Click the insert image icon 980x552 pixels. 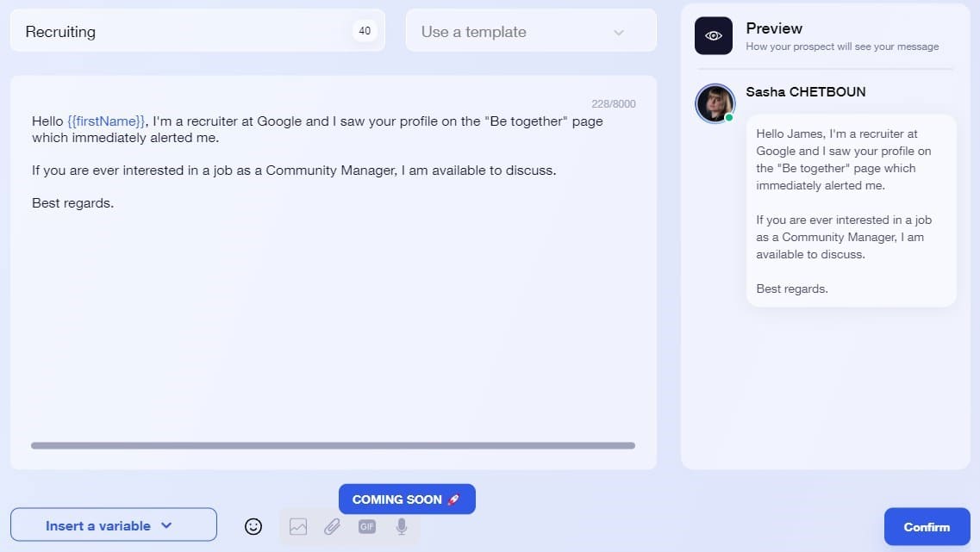(x=298, y=526)
